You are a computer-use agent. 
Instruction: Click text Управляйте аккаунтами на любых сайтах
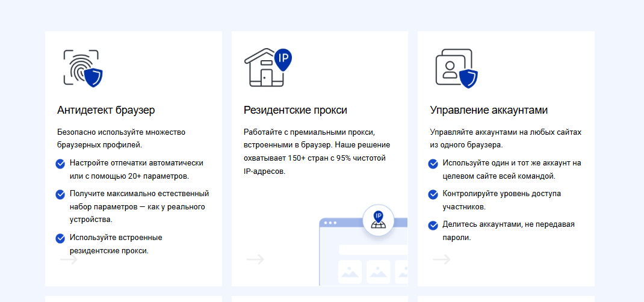tap(506, 132)
